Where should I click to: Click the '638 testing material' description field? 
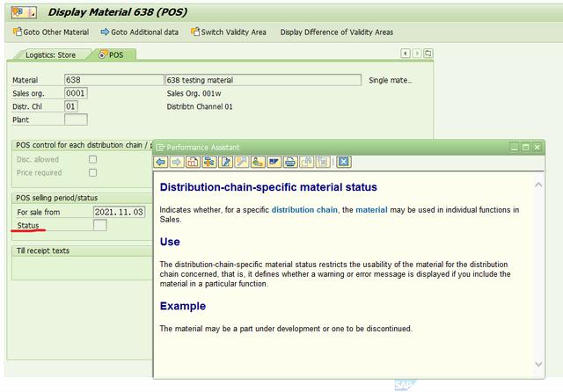point(263,80)
